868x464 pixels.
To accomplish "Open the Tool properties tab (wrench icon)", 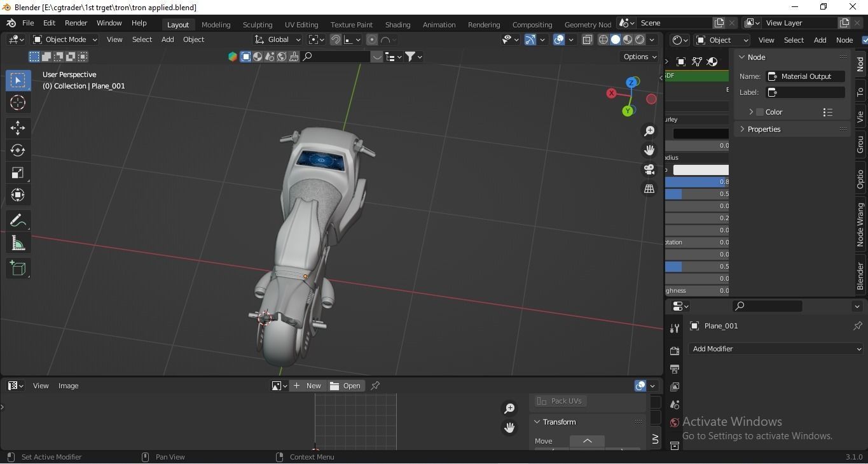I will point(675,328).
